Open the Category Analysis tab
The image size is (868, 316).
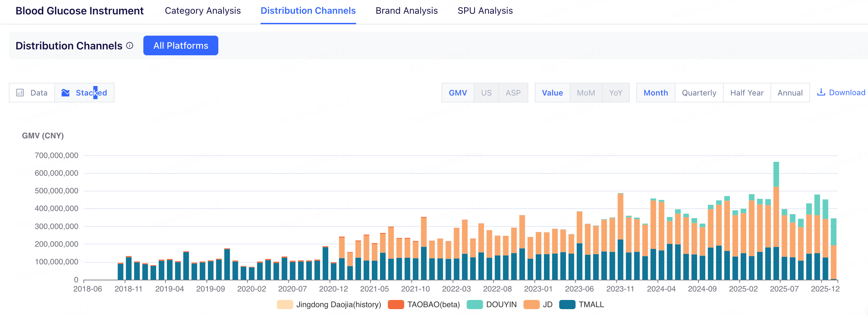pos(203,11)
